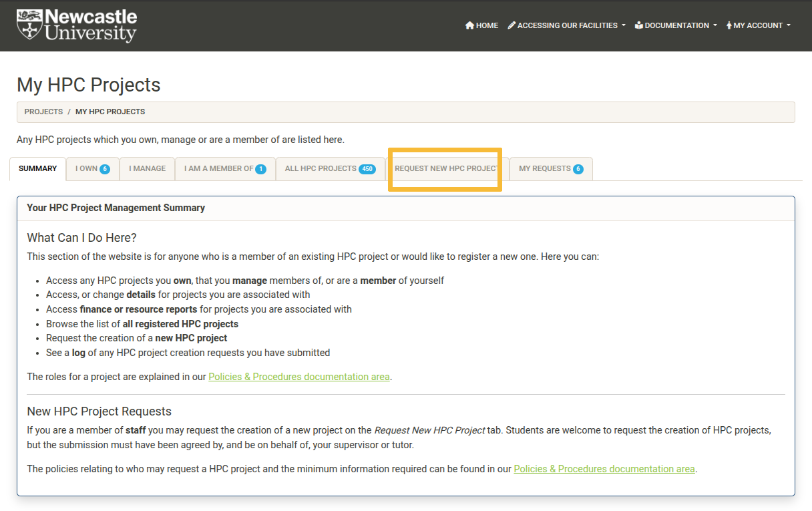Click the Projects breadcrumb link

43,112
